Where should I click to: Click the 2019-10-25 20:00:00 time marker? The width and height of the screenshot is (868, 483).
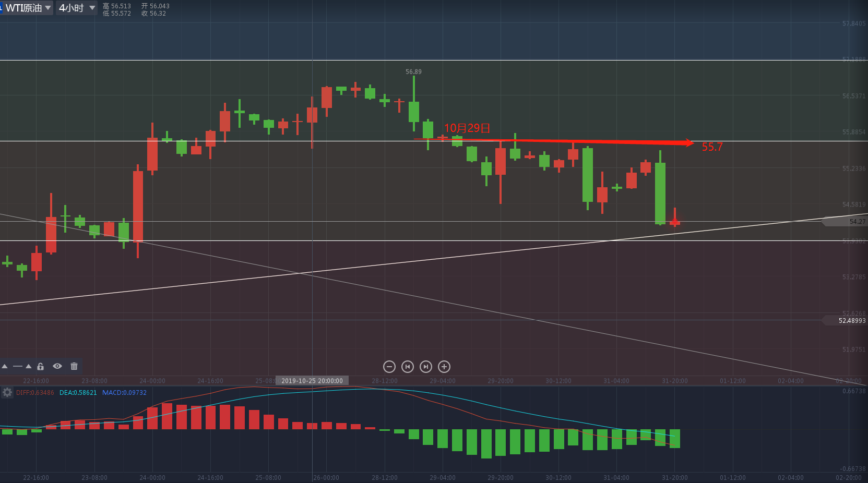(312, 381)
